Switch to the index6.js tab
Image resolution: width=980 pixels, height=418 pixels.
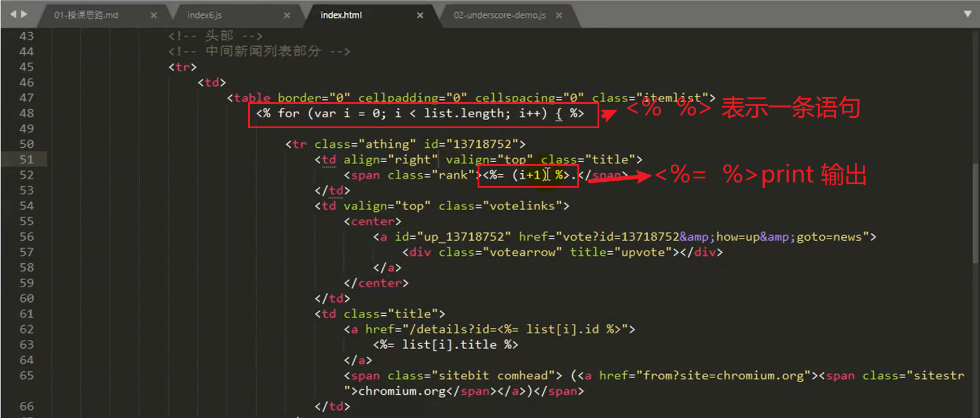204,15
